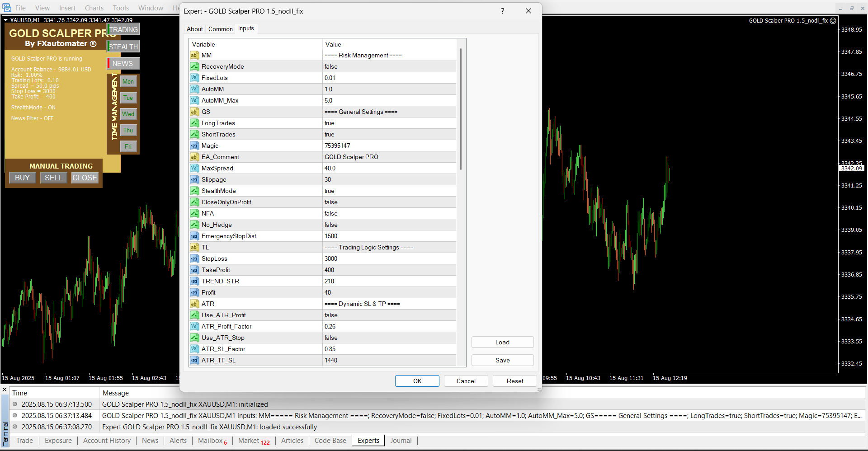868x451 pixels.
Task: Toggle the STEALTH mode button on panel
Action: point(123,47)
